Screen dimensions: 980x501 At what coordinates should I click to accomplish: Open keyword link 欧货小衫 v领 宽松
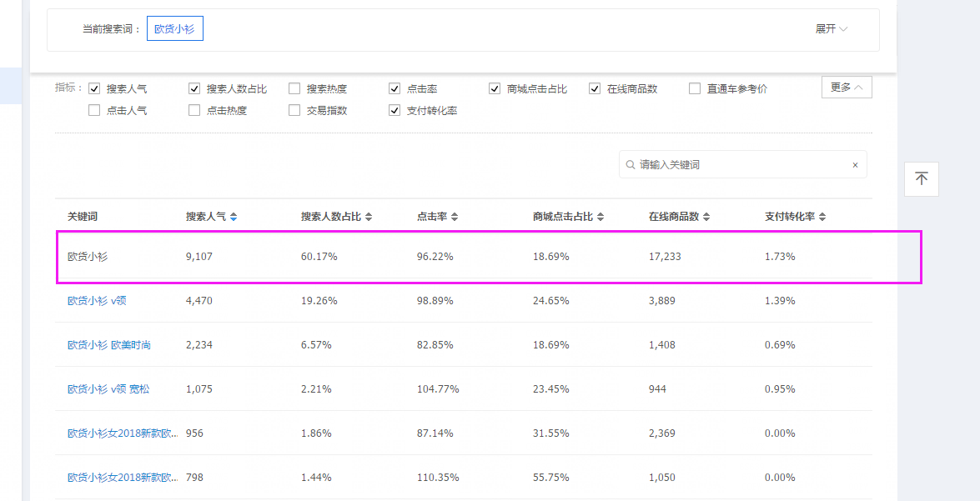click(108, 389)
